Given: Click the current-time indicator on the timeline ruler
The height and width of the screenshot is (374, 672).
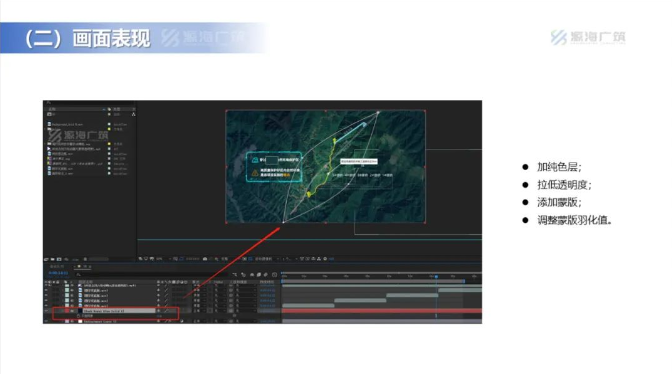Looking at the screenshot, I should [x=436, y=277].
